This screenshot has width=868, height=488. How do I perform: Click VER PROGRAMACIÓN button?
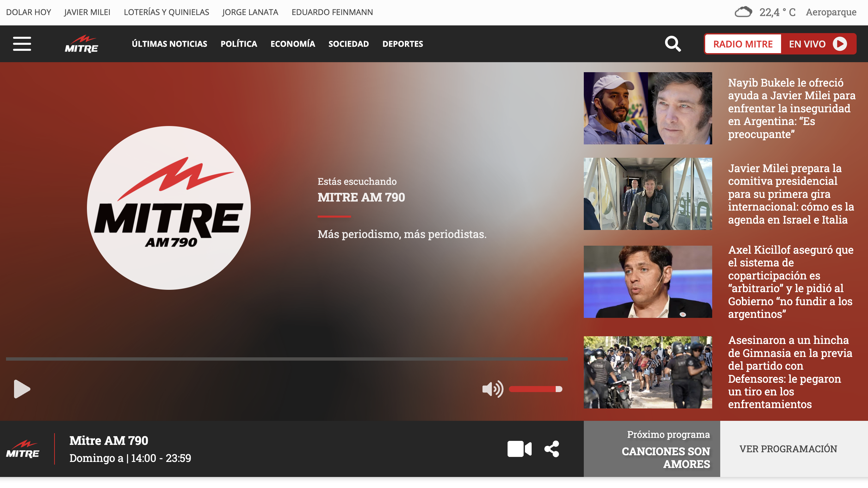[788, 449]
